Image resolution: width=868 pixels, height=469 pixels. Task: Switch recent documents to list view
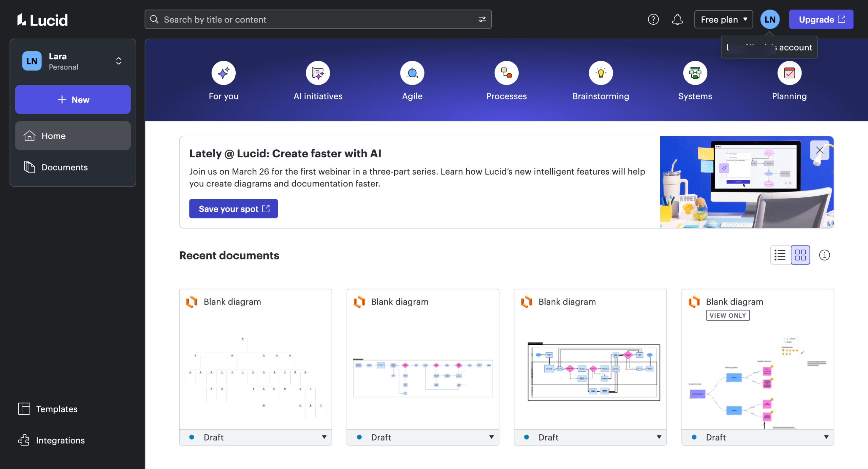click(780, 255)
